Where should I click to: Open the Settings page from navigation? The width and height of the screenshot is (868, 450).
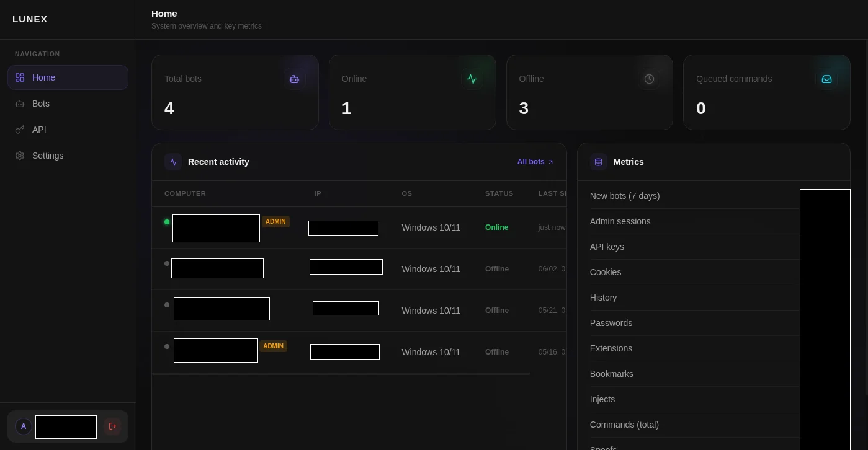[x=68, y=156]
